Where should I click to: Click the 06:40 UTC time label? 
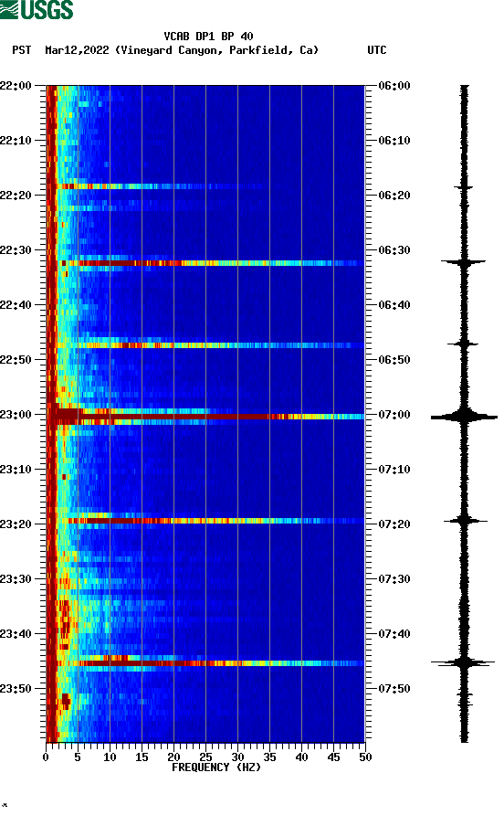click(394, 305)
